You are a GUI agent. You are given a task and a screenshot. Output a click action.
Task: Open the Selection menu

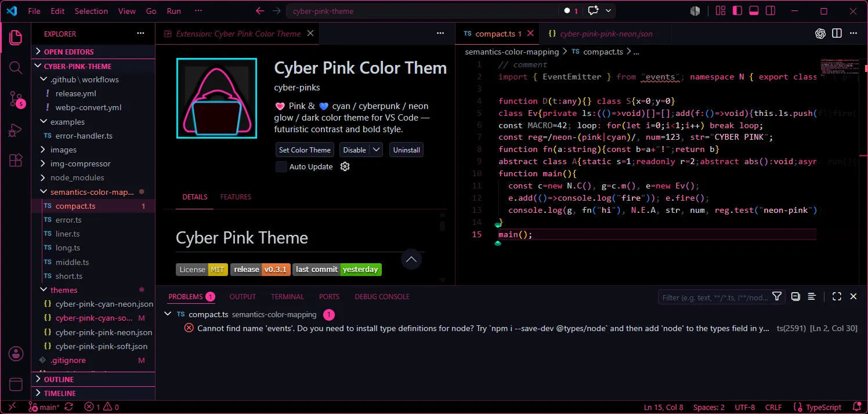pos(91,11)
